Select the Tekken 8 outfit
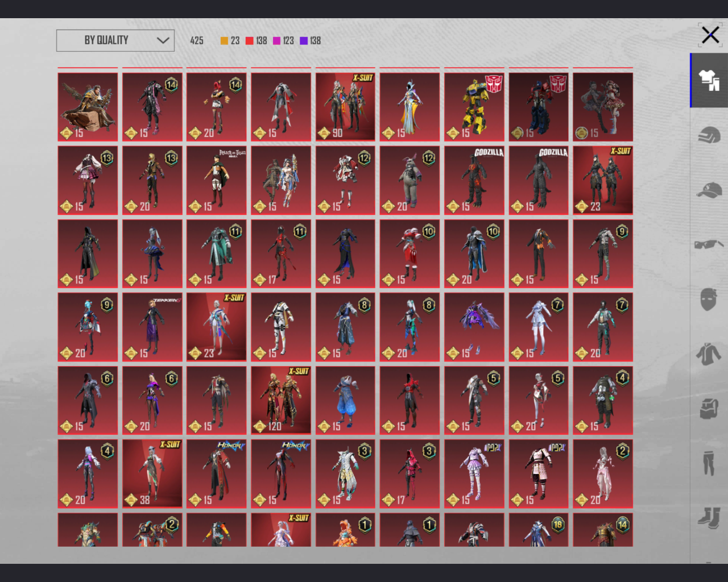 pos(152,327)
